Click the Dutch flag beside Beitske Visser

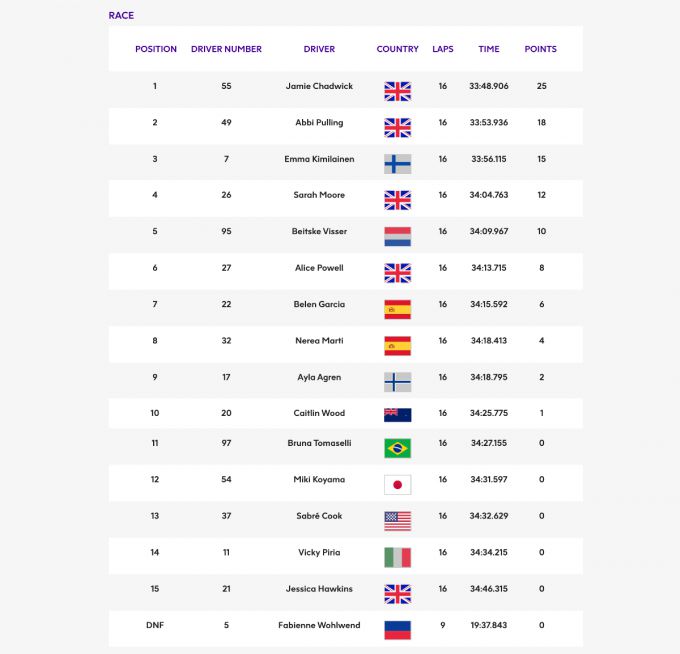[397, 237]
